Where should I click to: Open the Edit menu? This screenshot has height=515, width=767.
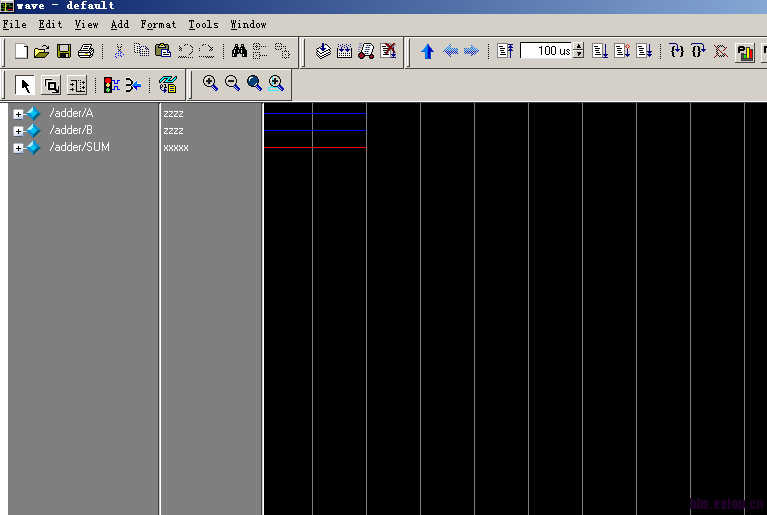click(x=50, y=24)
